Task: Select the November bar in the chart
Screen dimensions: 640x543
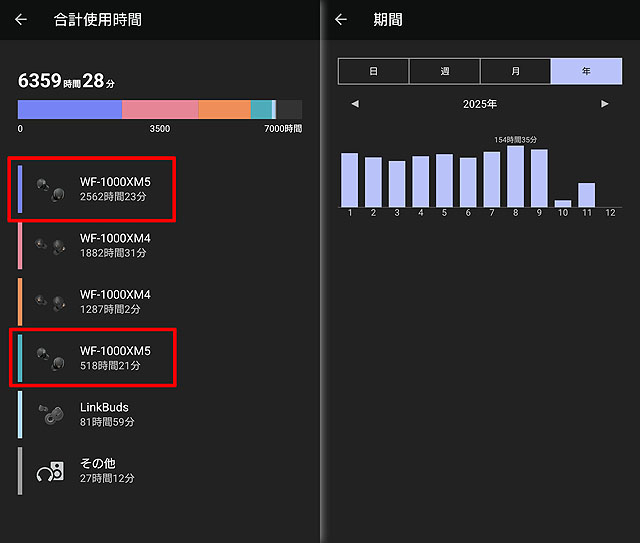Action: (586, 195)
